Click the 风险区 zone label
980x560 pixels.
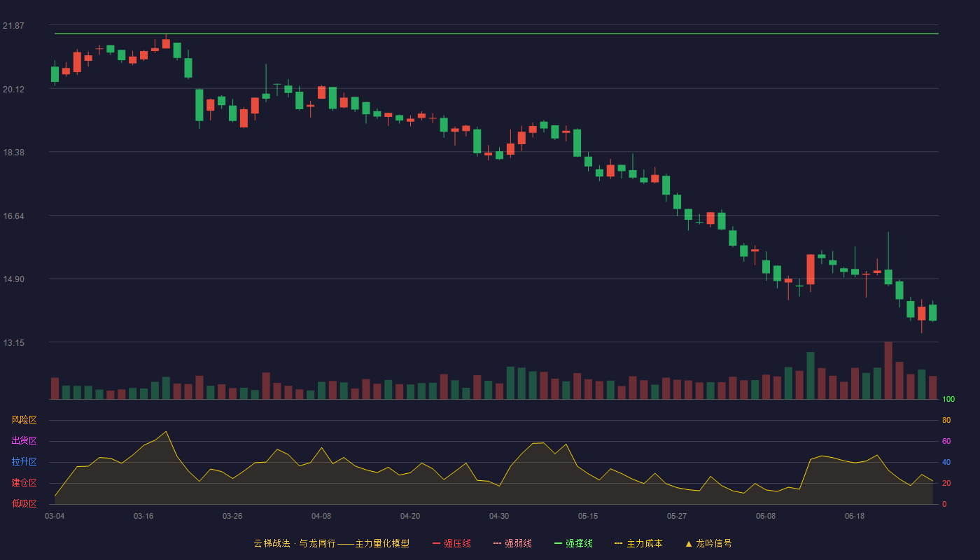[x=24, y=420]
